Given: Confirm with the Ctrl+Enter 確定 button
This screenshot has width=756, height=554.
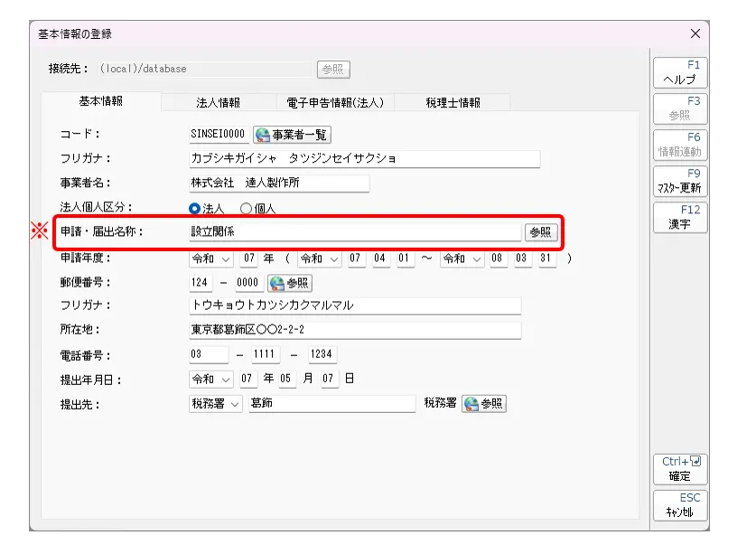Looking at the screenshot, I should [680, 469].
